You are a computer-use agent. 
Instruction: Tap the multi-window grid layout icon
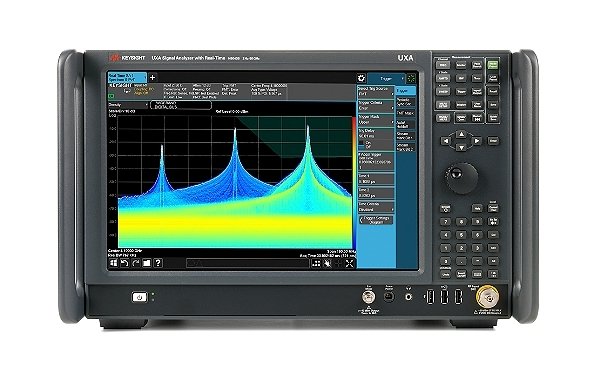point(316,264)
